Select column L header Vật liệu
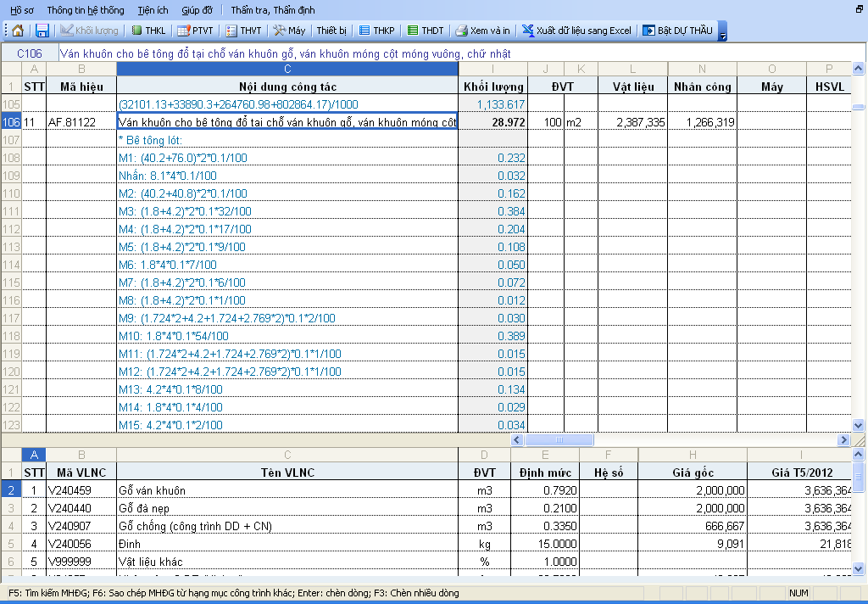 632,87
